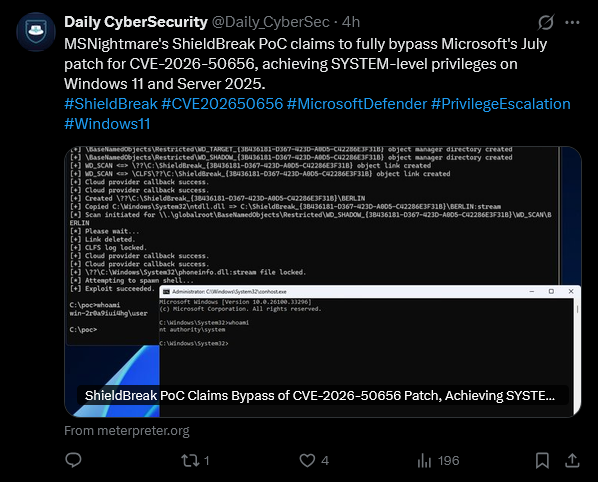Open the @Daily_CyberSec handle link
Viewport: 598px width, 482px height.
click(x=270, y=22)
